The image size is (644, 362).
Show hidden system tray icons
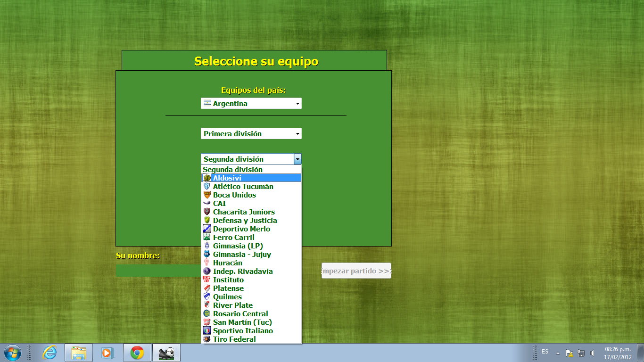click(x=558, y=353)
